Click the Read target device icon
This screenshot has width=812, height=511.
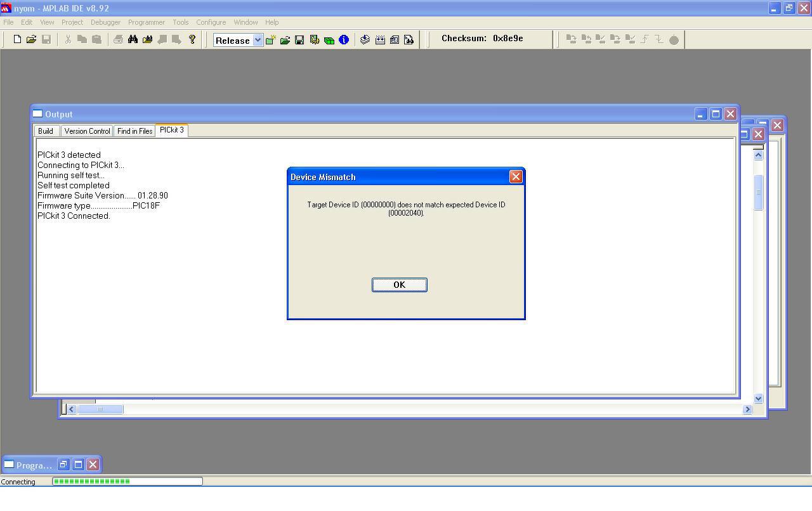coord(586,39)
